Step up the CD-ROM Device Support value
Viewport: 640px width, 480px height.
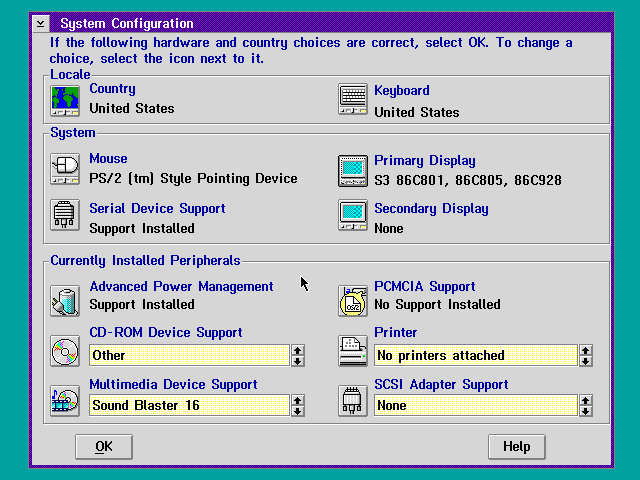point(298,350)
